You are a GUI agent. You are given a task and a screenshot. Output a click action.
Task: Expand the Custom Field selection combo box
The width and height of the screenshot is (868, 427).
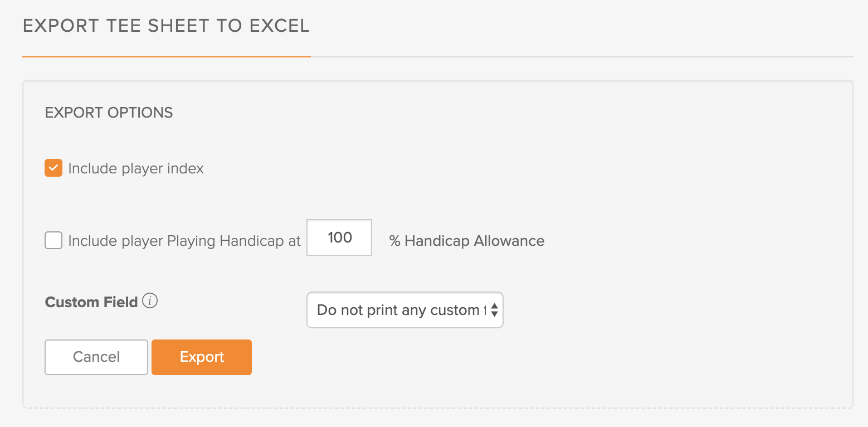[405, 310]
